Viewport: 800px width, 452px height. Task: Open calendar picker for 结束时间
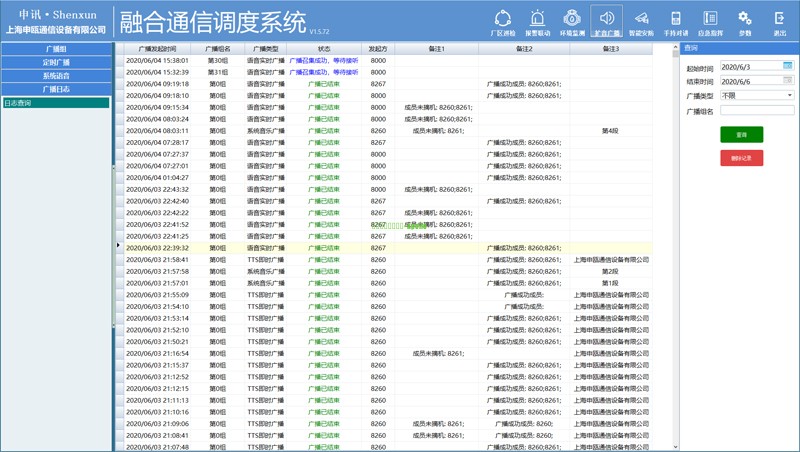tap(788, 81)
